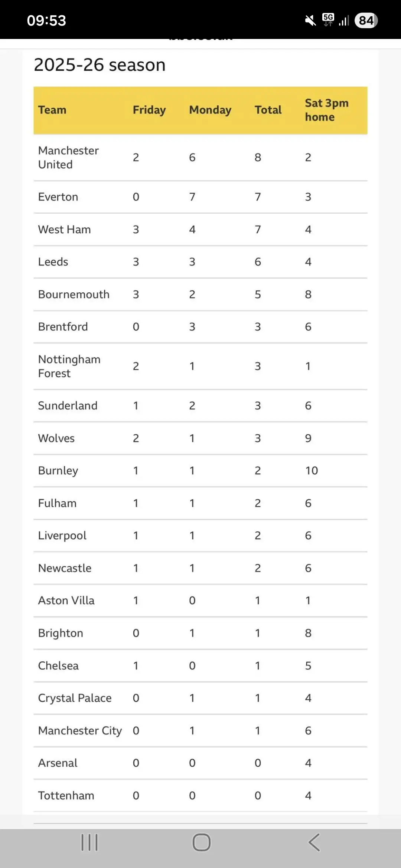This screenshot has width=401, height=868.
Task: Open recent apps with three-bar icon
Action: coord(89,842)
